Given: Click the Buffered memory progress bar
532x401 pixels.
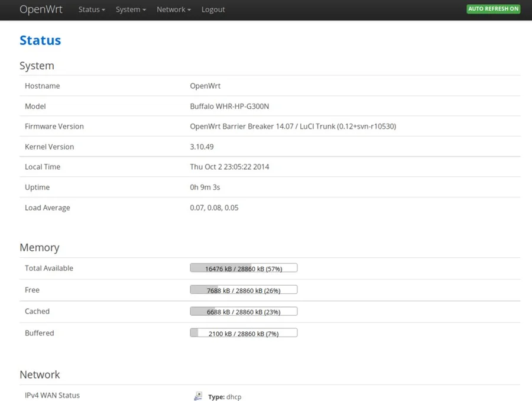Looking at the screenshot, I should click(244, 333).
